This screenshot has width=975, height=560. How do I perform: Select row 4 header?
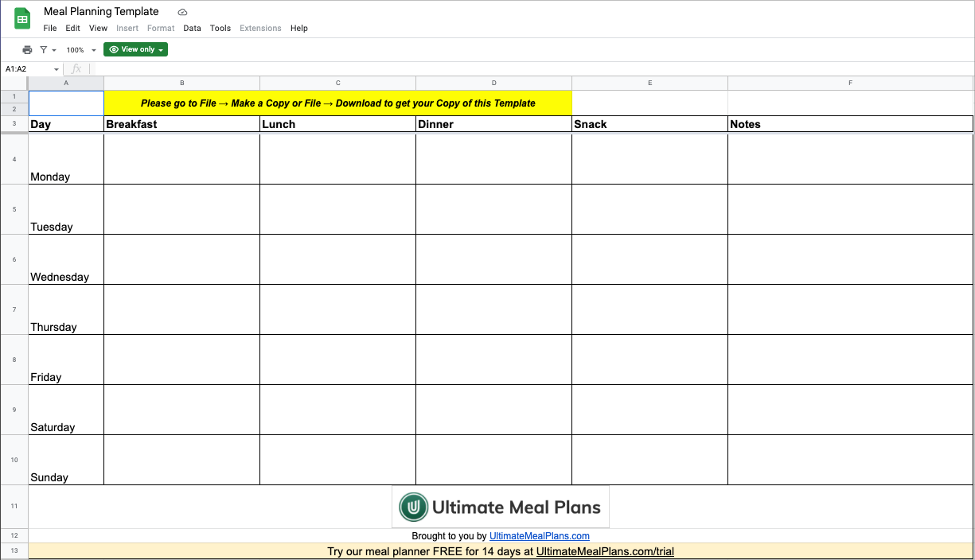click(x=14, y=159)
